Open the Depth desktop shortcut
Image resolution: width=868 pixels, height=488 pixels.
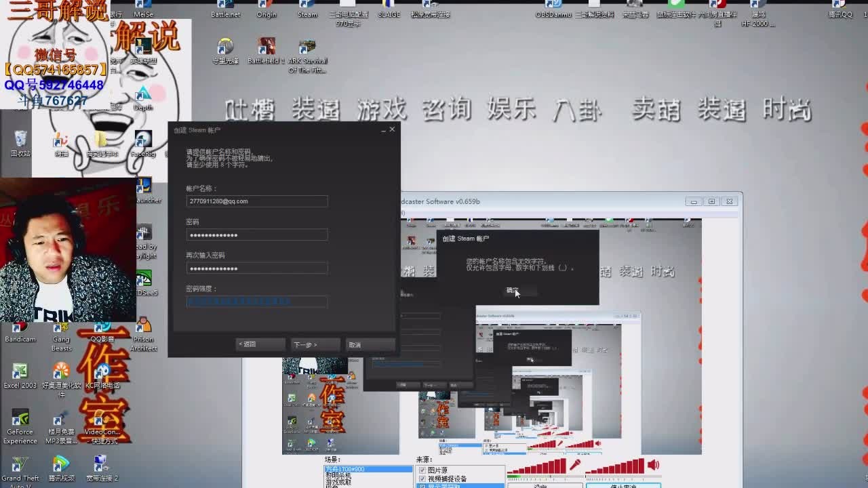tap(143, 98)
